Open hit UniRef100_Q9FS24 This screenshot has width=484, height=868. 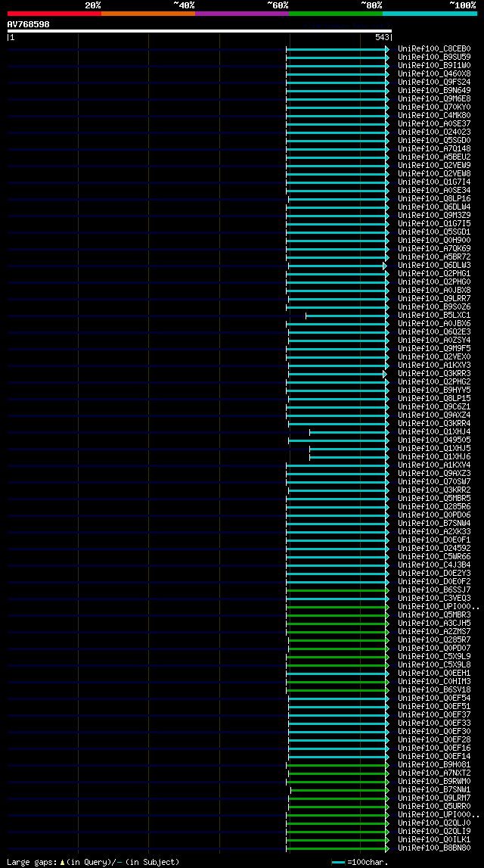[x=434, y=82]
